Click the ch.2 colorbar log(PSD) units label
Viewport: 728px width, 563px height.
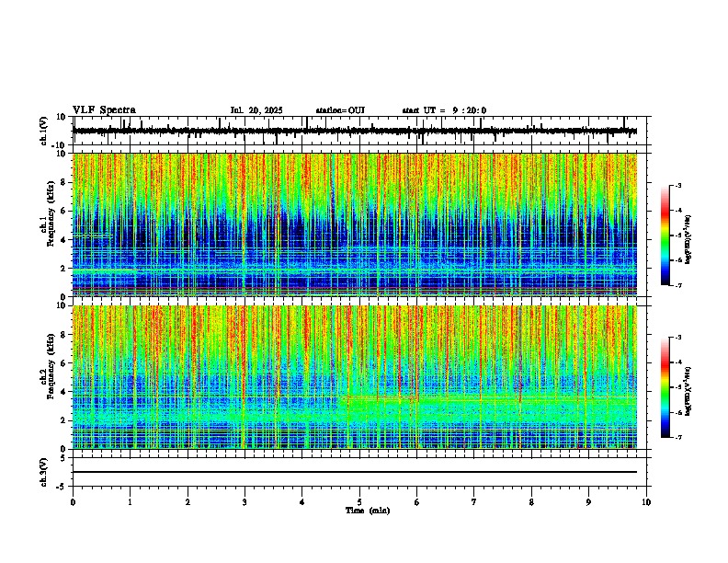pos(688,391)
